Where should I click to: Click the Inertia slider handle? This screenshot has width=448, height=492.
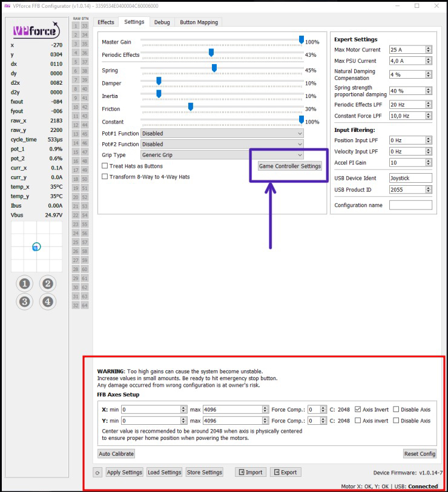(159, 94)
